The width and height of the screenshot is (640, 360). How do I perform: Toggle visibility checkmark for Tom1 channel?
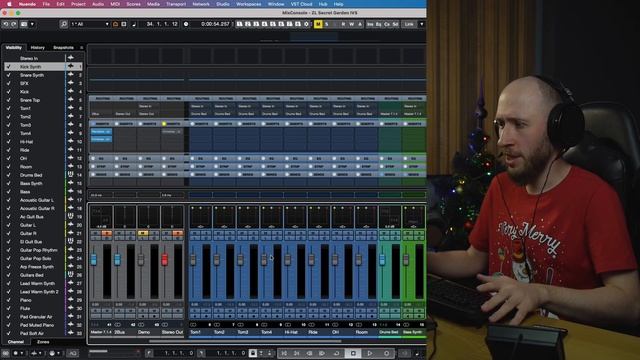click(x=9, y=109)
